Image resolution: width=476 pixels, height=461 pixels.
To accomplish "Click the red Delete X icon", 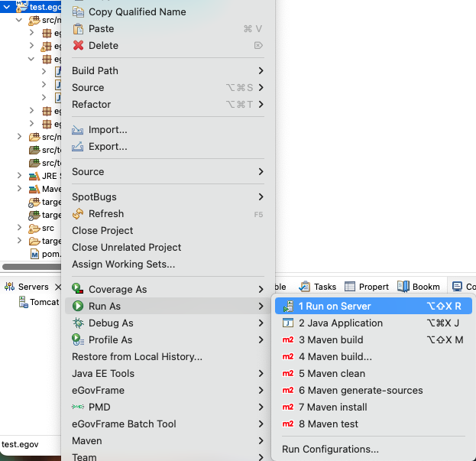I will [x=78, y=46].
